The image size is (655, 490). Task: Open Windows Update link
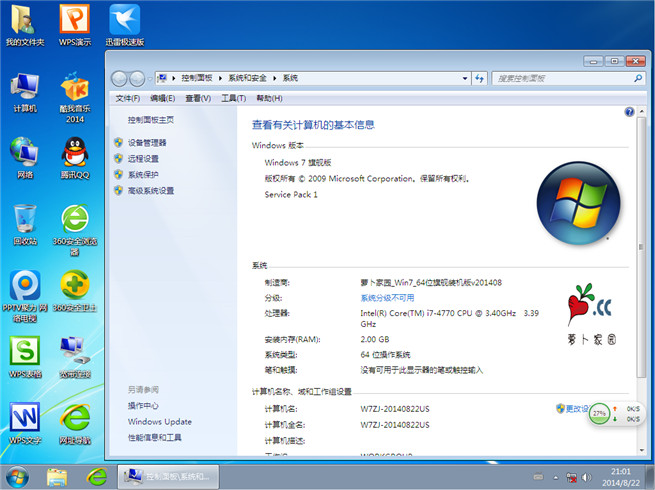160,421
